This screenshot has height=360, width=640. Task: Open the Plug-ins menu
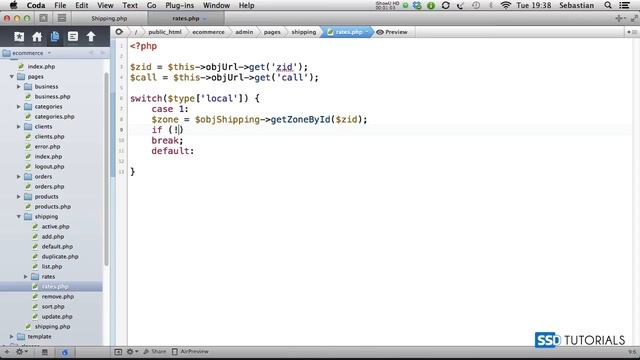click(x=180, y=5)
